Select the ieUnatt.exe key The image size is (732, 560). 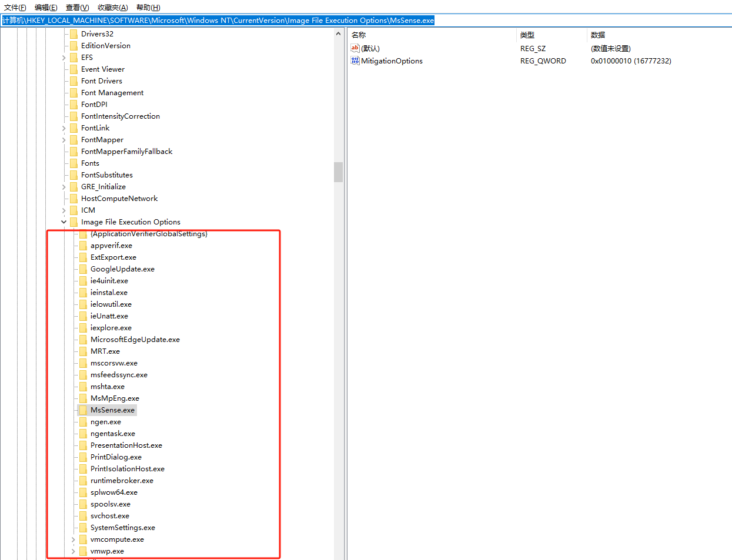109,316
